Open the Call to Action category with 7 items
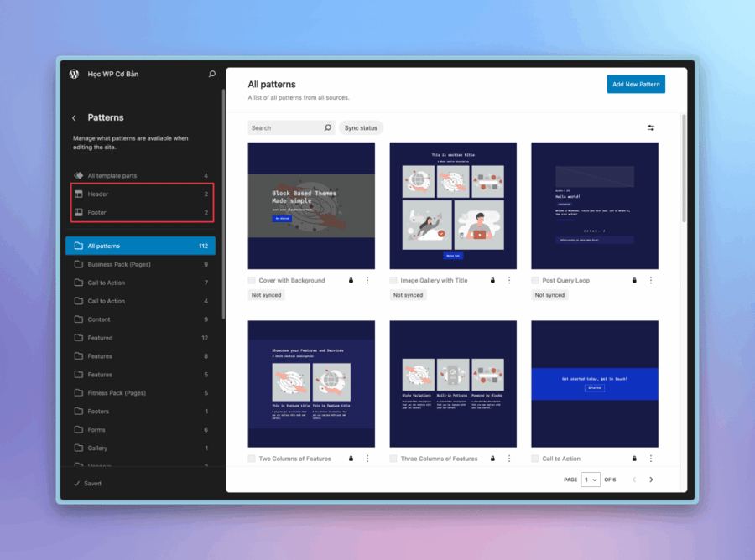The width and height of the screenshot is (755, 560). point(141,283)
